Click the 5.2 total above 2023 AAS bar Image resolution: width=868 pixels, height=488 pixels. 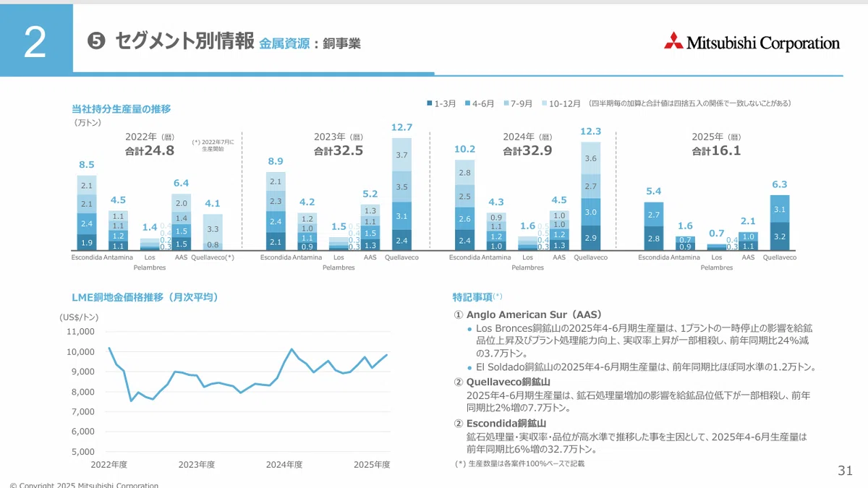(370, 194)
